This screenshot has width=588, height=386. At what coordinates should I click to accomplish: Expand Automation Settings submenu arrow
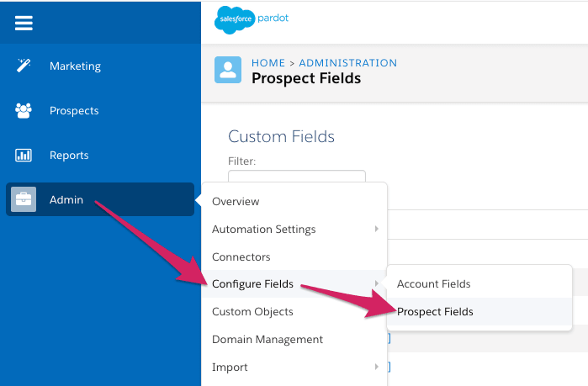[377, 229]
